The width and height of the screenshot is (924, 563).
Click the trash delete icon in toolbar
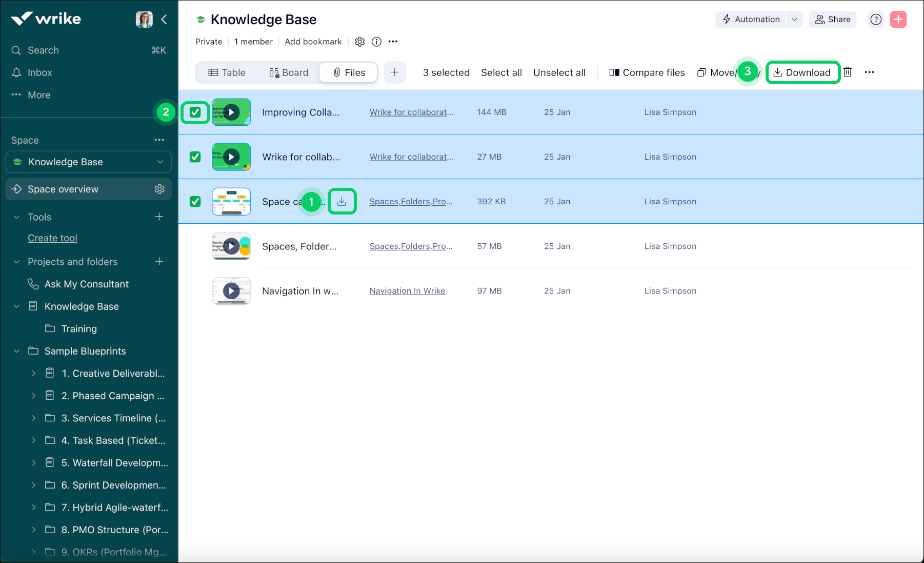848,72
